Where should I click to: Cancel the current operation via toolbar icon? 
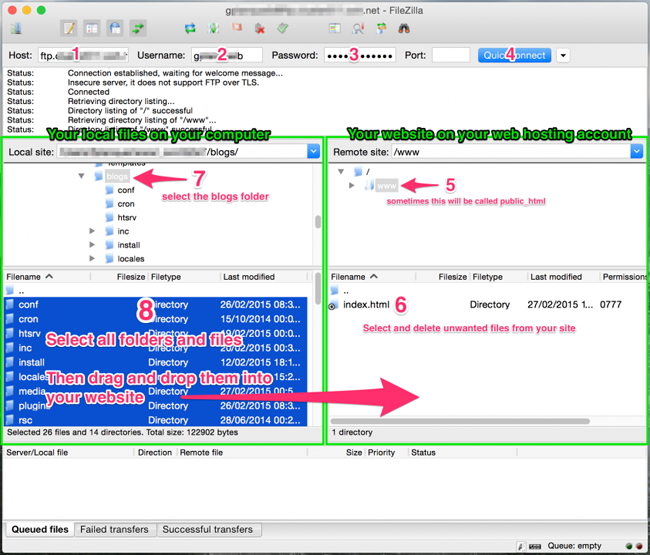[x=237, y=29]
